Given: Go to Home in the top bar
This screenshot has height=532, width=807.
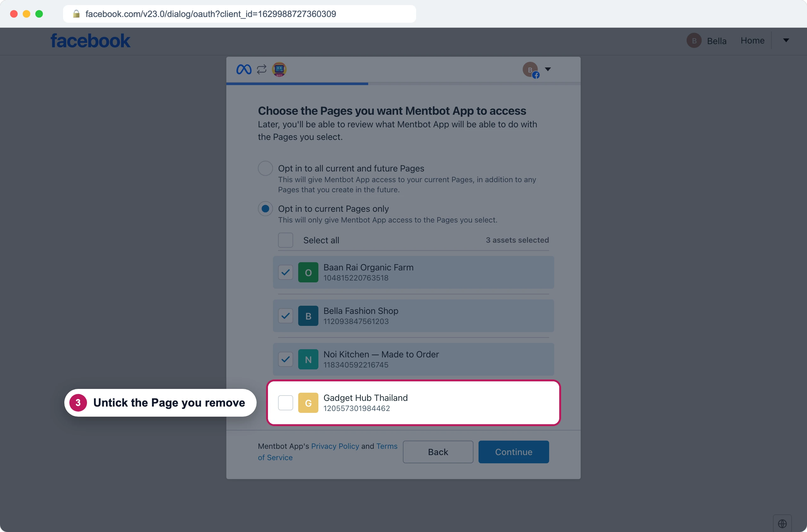Looking at the screenshot, I should (752, 41).
